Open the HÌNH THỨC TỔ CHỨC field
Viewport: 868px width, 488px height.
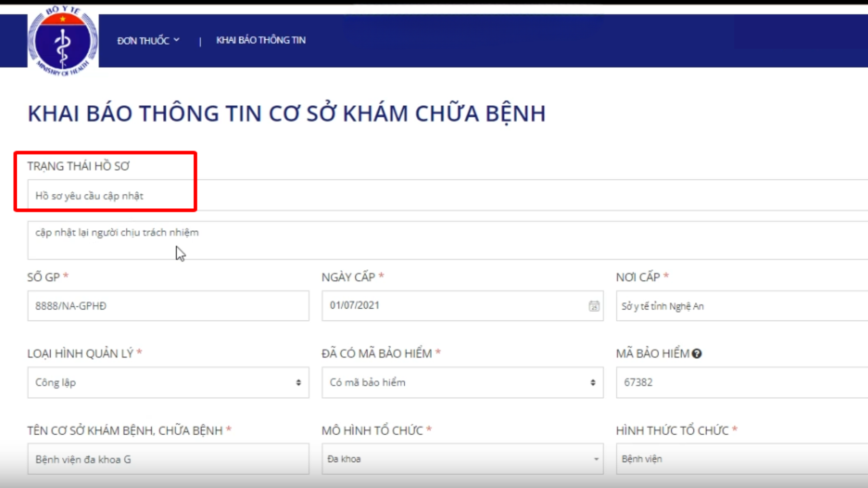(x=742, y=459)
